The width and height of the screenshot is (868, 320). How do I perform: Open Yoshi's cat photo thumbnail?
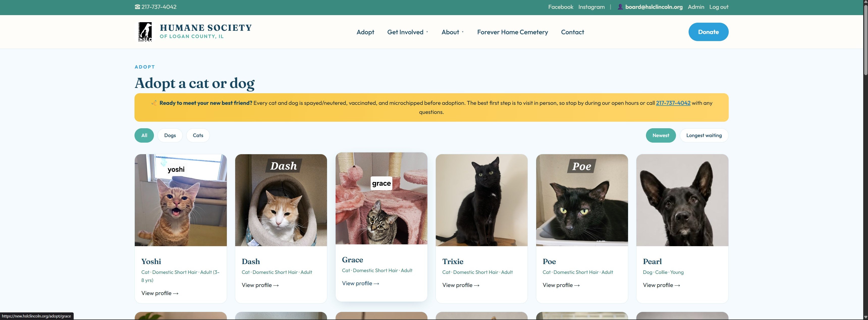click(181, 200)
